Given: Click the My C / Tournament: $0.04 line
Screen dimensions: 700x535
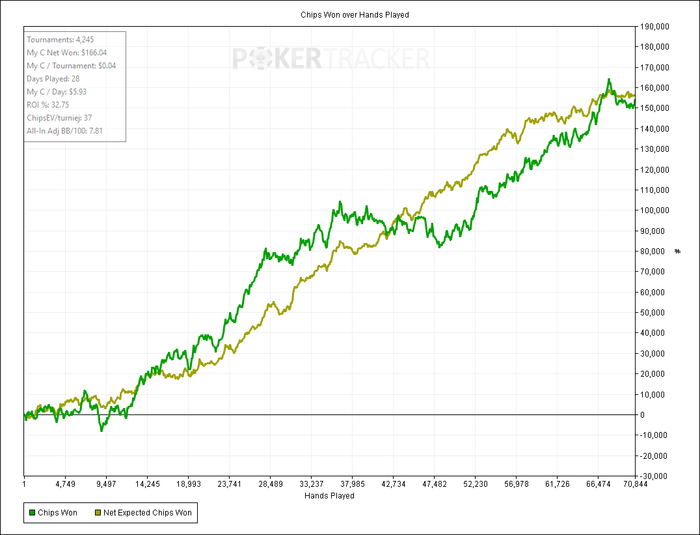Looking at the screenshot, I should (71, 66).
